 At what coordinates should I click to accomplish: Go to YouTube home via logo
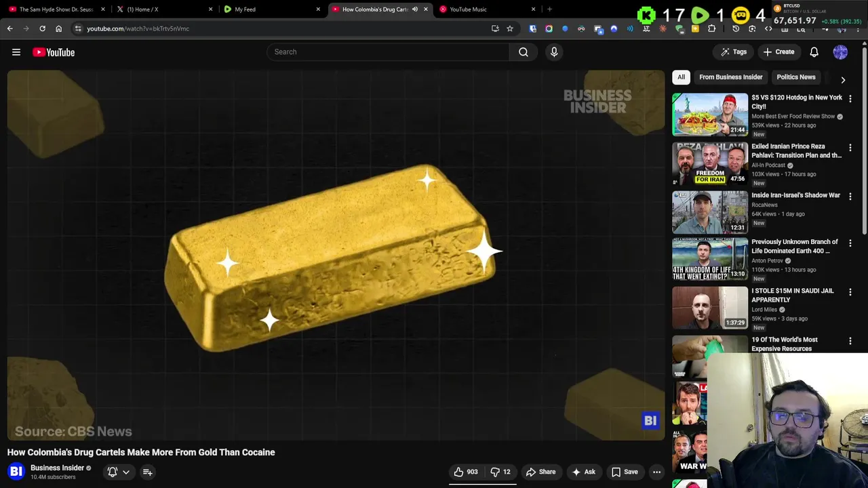coord(54,52)
